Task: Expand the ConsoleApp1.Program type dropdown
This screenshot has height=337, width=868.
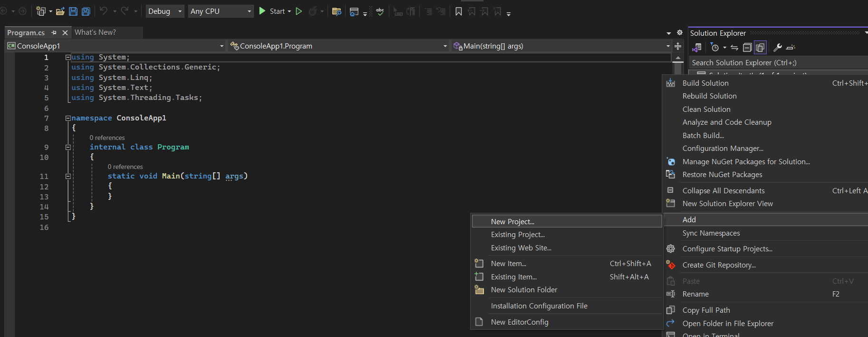Action: (x=445, y=46)
